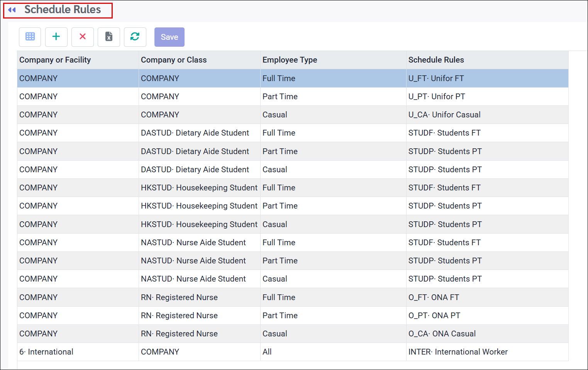The image size is (588, 370).
Task: Open the grid view icon button
Action: 30,37
